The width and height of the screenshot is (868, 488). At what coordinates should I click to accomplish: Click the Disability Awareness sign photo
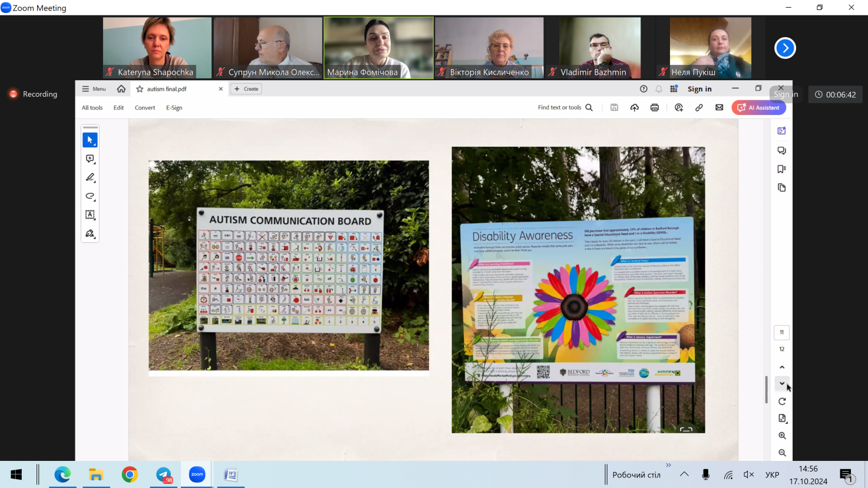pyautogui.click(x=578, y=290)
